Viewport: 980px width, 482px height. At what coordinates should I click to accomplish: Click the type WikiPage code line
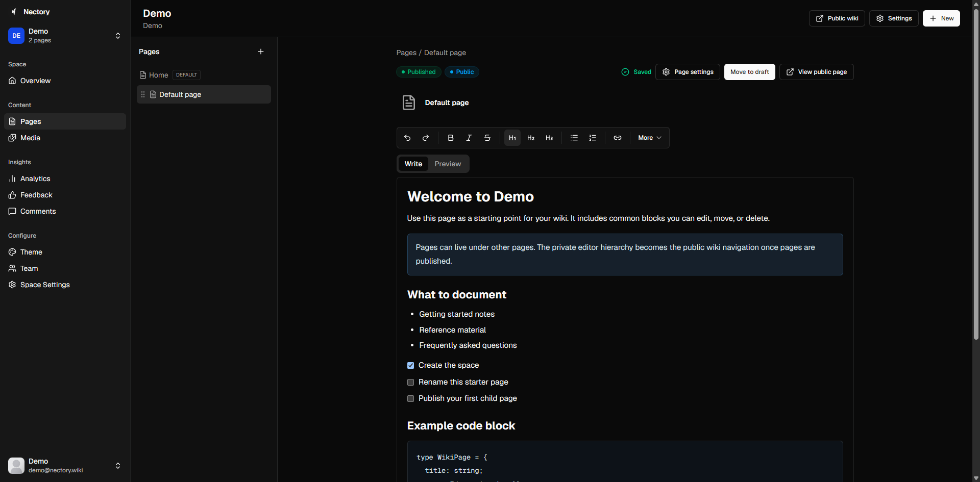452,458
